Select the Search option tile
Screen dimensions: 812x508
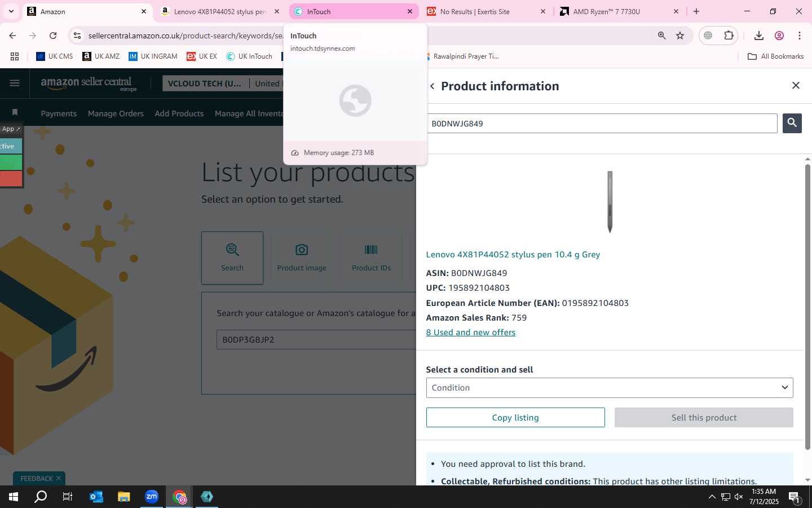pyautogui.click(x=232, y=257)
